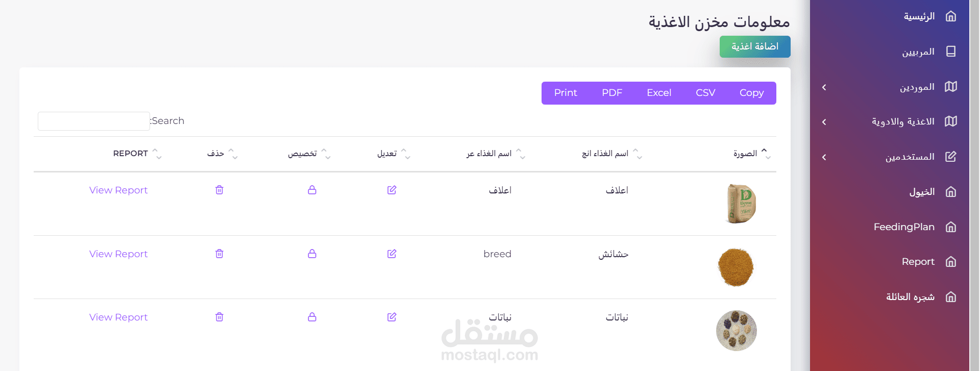Click the اضافة اغذية button

[x=755, y=46]
